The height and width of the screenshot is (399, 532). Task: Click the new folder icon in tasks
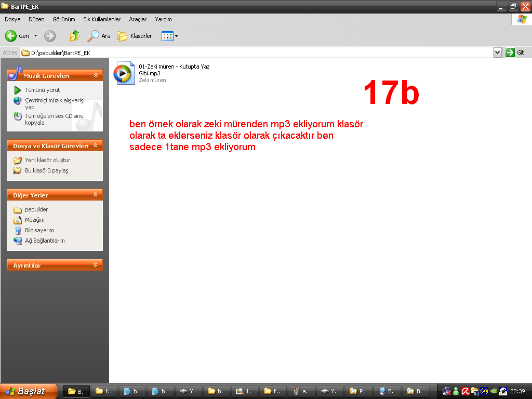pos(17,160)
